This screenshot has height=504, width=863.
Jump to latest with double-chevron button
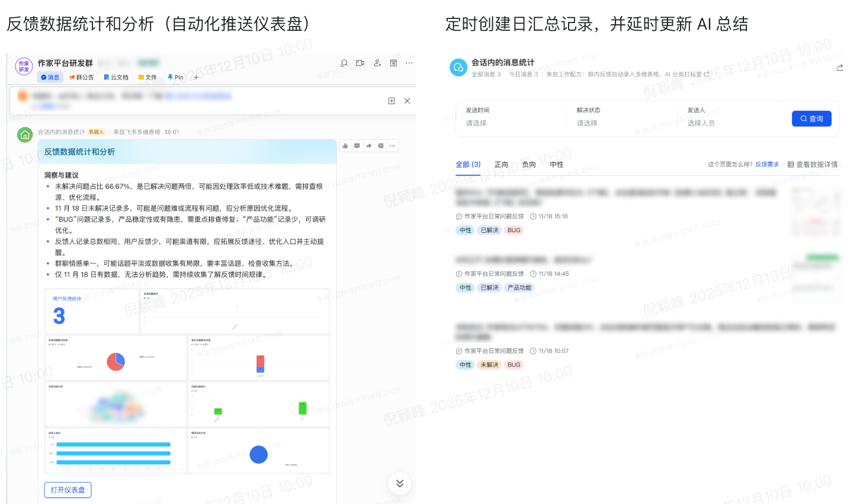pos(400,483)
